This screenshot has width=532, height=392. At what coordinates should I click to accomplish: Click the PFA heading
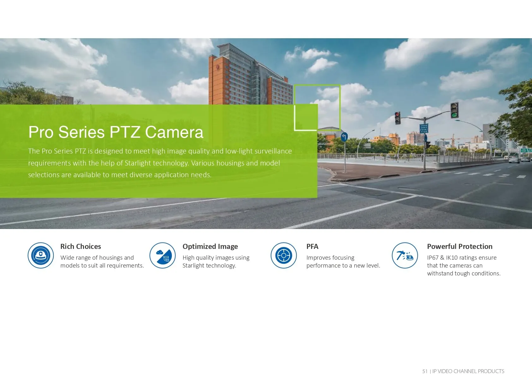pyautogui.click(x=312, y=246)
